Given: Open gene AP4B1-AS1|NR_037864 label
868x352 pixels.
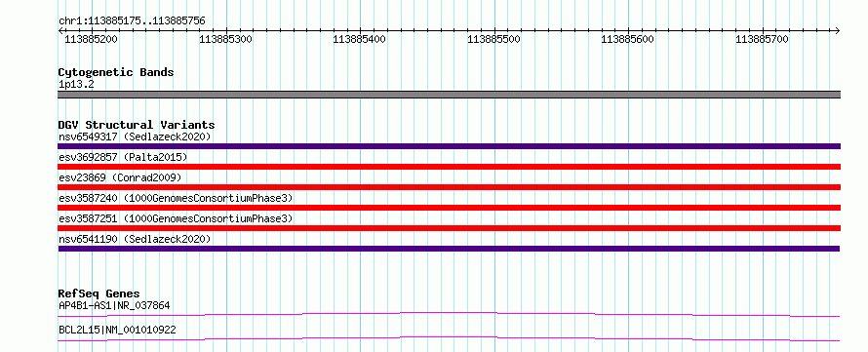Looking at the screenshot, I should [x=114, y=305].
